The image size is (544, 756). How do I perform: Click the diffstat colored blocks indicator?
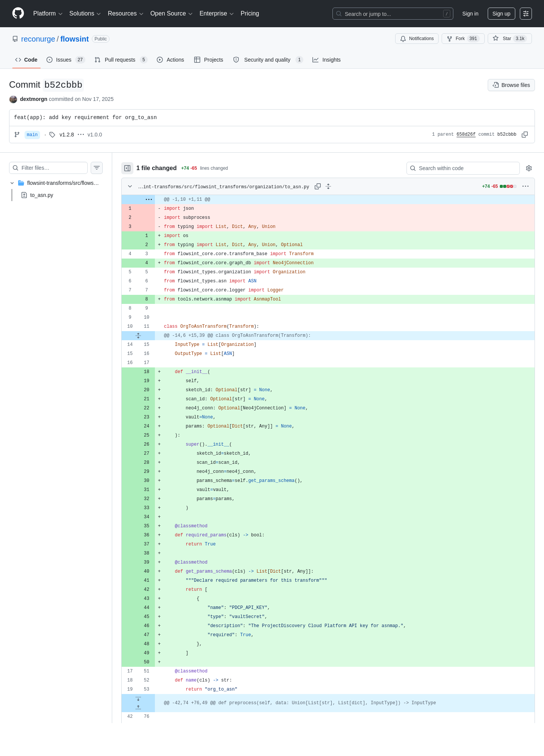click(x=508, y=186)
